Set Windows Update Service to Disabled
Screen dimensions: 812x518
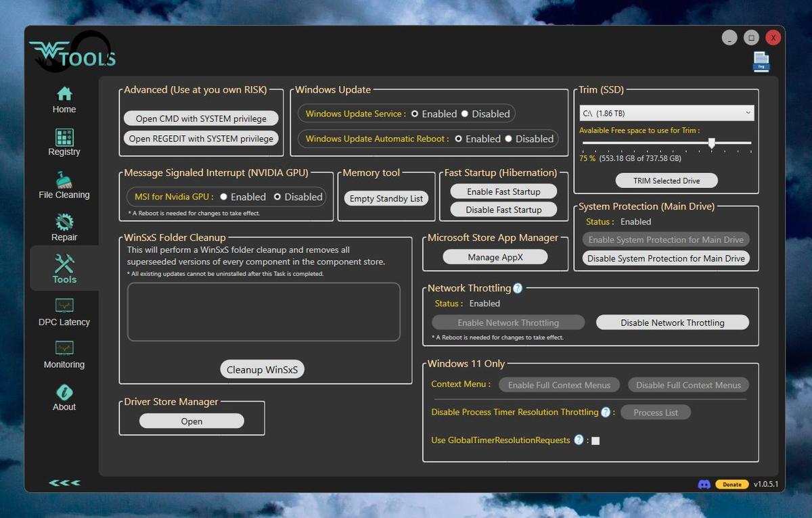coord(465,114)
